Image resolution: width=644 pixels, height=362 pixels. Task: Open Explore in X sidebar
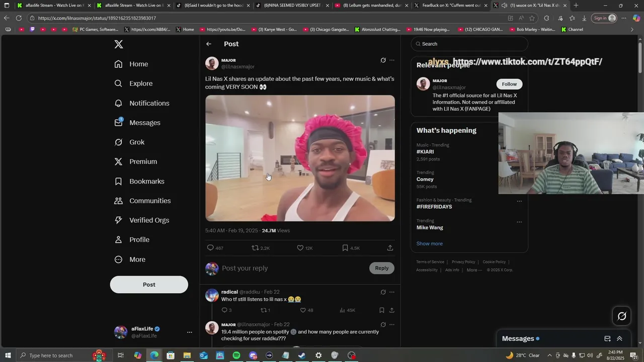[133, 83]
